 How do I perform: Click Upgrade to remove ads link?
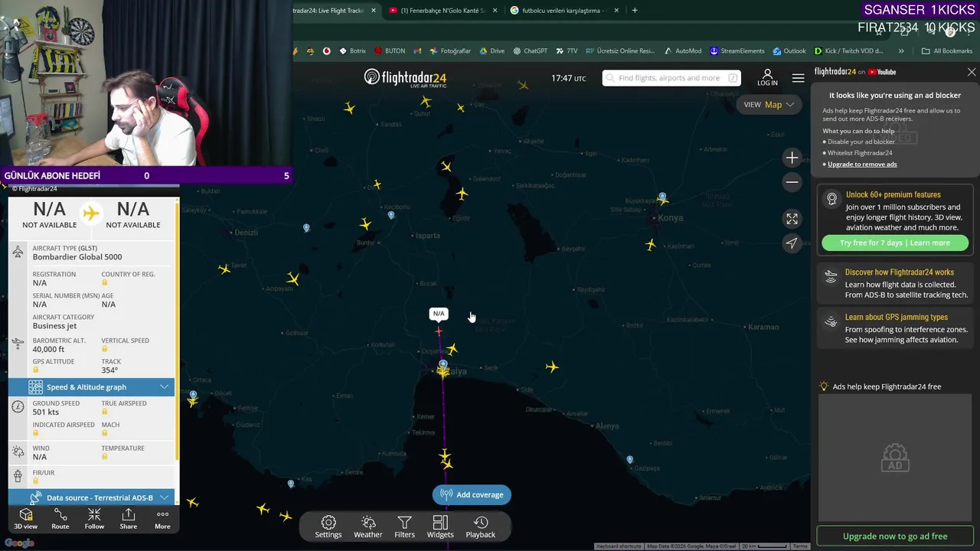click(862, 165)
